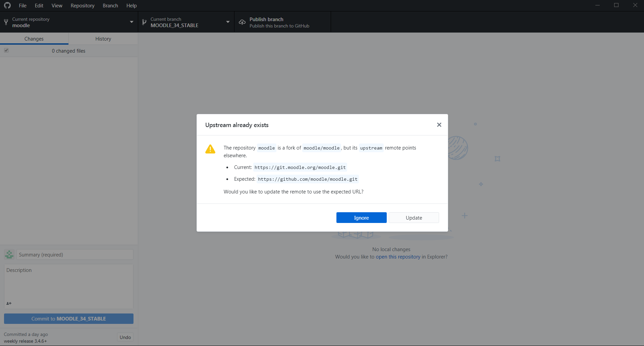This screenshot has height=346, width=644.
Task: Commit to MOODLE_34_STABLE
Action: point(69,319)
